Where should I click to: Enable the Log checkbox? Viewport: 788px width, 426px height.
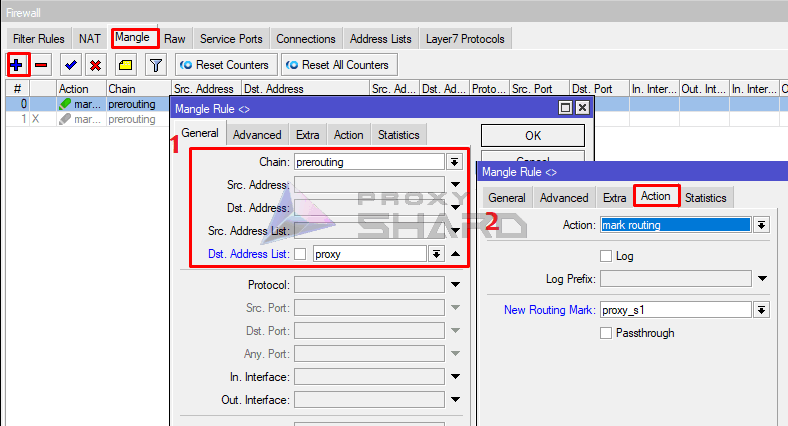point(606,256)
